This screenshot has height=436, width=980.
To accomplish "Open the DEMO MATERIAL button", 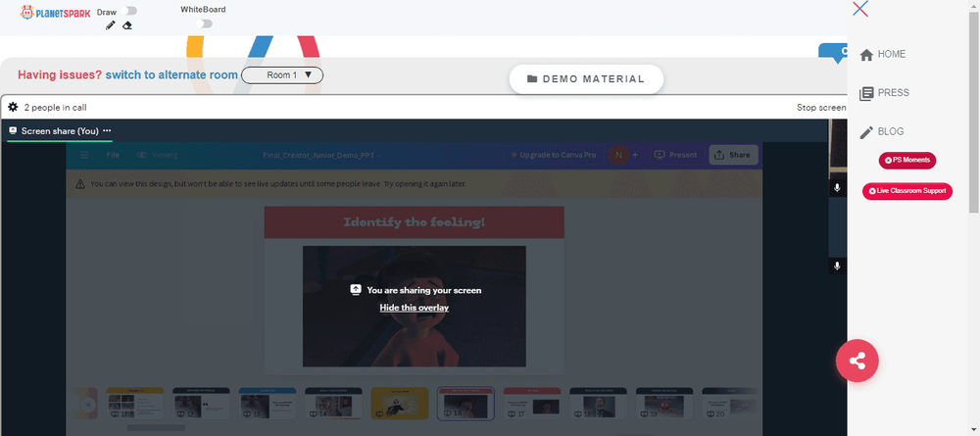I will 586,79.
